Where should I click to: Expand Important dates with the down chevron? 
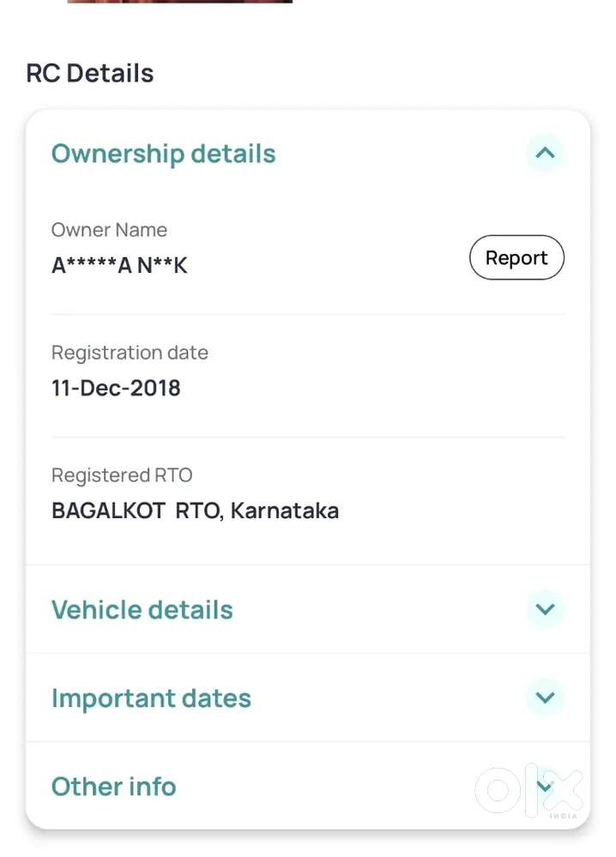coord(545,697)
